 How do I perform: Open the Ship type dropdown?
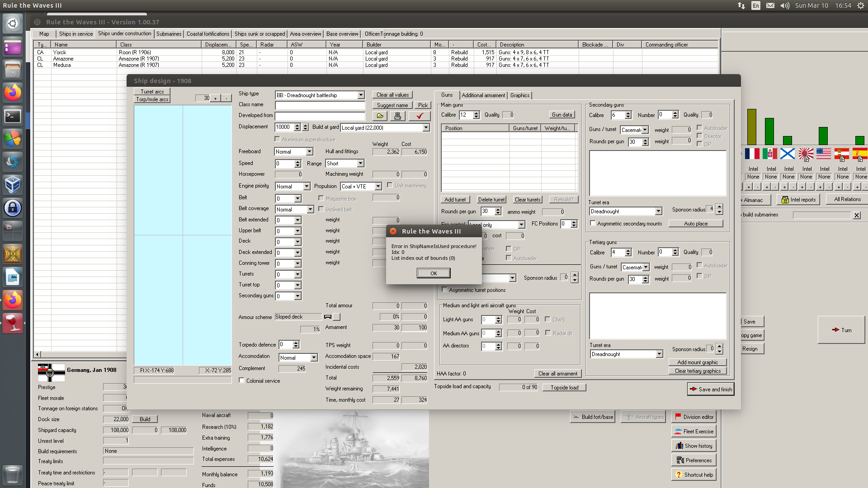pos(359,95)
